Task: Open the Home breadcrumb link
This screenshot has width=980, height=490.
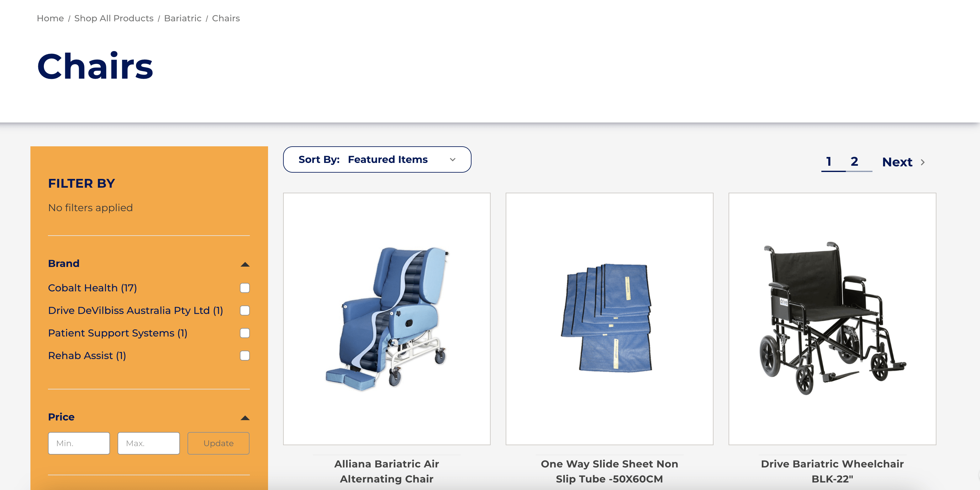Action: coord(50,18)
